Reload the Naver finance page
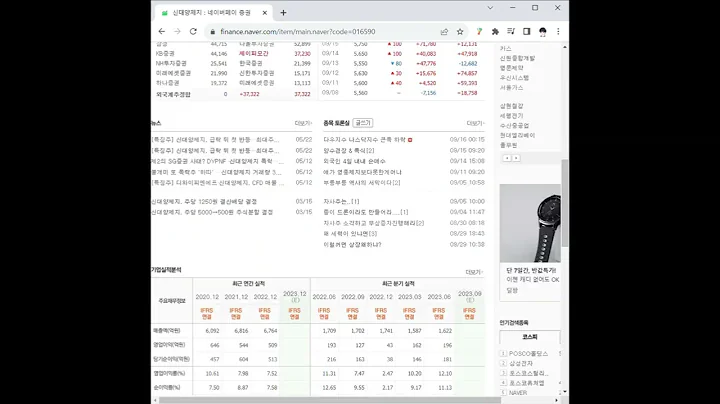This screenshot has height=404, width=720. (193, 31)
